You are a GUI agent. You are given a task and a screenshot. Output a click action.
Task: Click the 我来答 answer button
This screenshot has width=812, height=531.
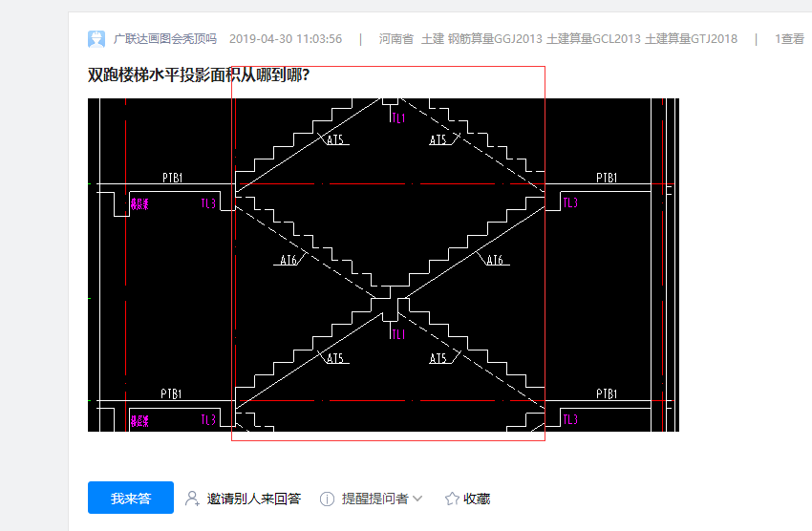click(x=131, y=498)
